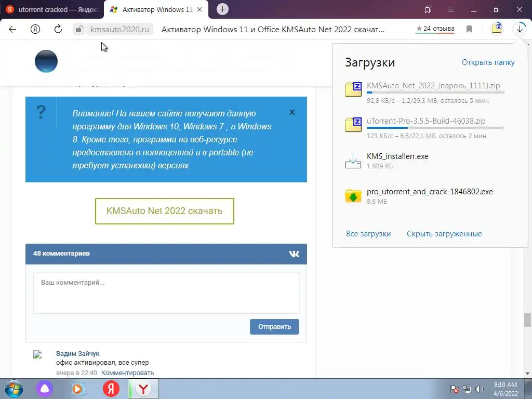Click the page vertical scrollbar thumb

pos(527,320)
